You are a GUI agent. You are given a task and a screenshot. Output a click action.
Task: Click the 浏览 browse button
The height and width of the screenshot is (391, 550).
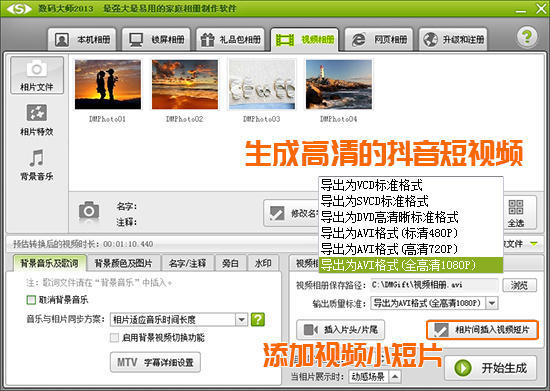pyautogui.click(x=519, y=285)
